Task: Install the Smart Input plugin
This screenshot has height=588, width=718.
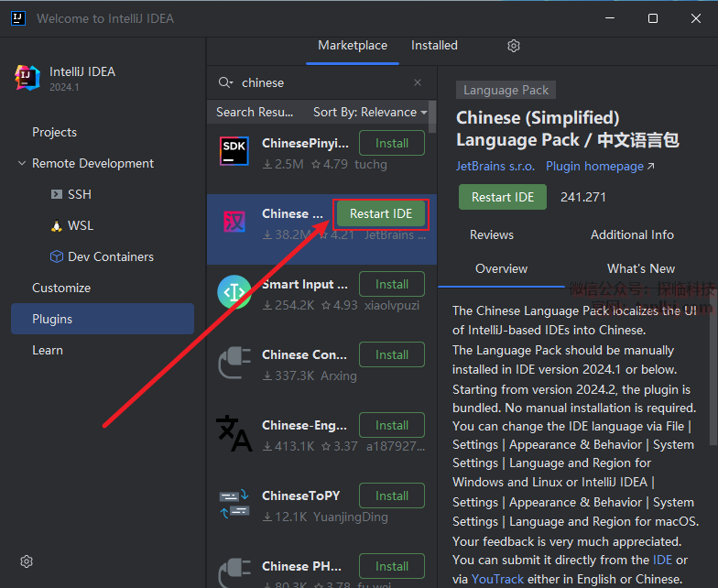Action: click(x=391, y=284)
